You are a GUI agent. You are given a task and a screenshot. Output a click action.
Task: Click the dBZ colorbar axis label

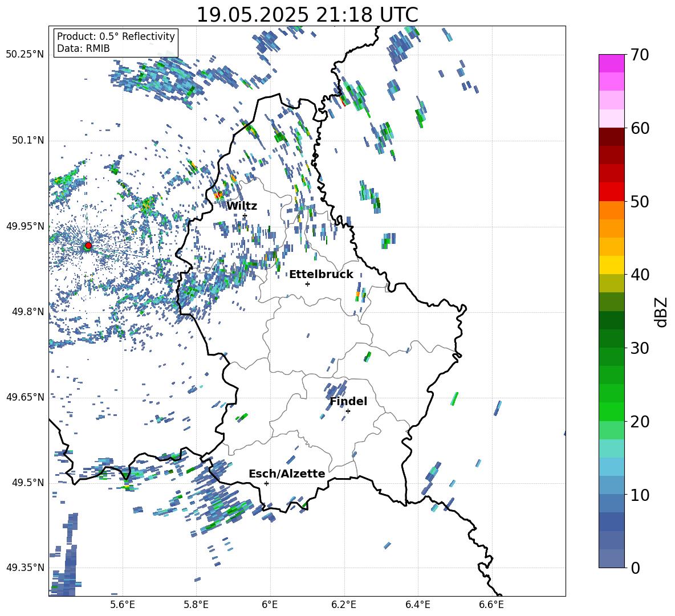662,312
